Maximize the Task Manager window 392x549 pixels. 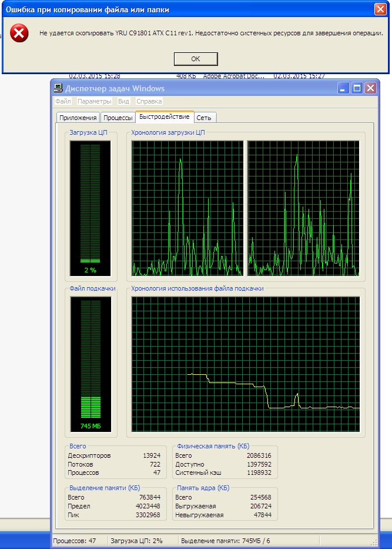357,88
